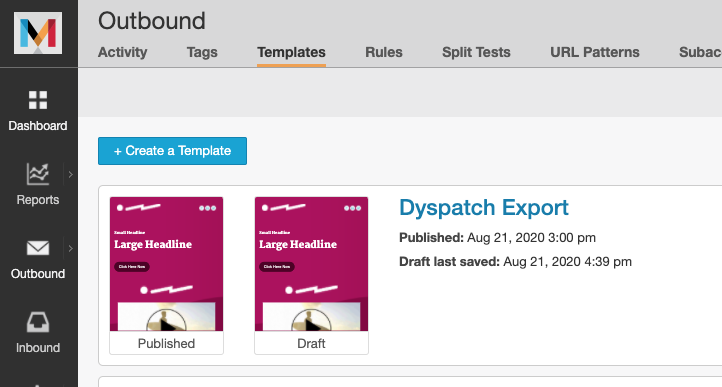Open Reports chart icon in sidebar

38,174
